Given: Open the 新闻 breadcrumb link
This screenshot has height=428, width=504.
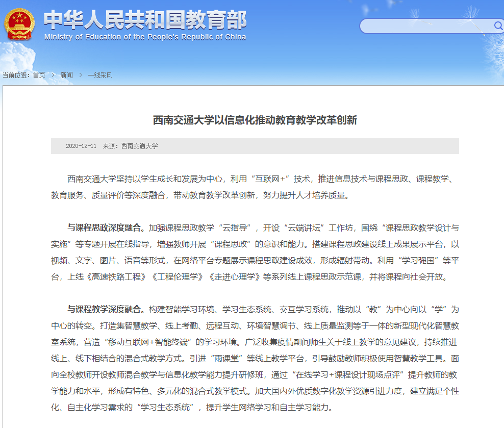Looking at the screenshot, I should [66, 75].
